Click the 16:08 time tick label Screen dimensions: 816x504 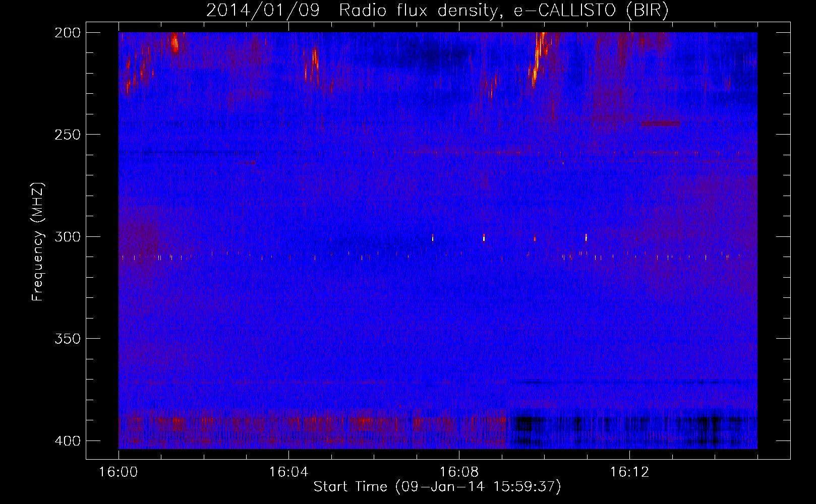[x=459, y=472]
